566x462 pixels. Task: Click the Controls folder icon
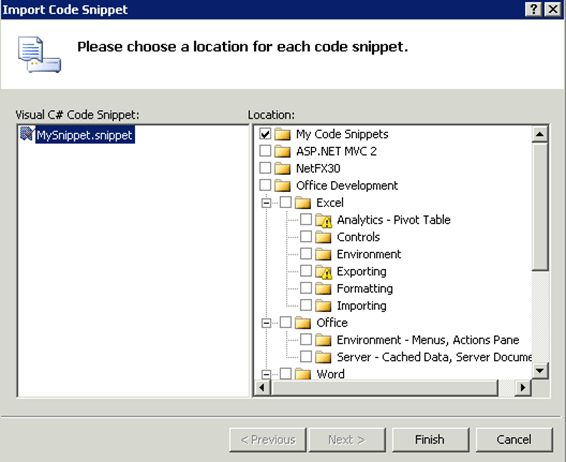tap(323, 237)
